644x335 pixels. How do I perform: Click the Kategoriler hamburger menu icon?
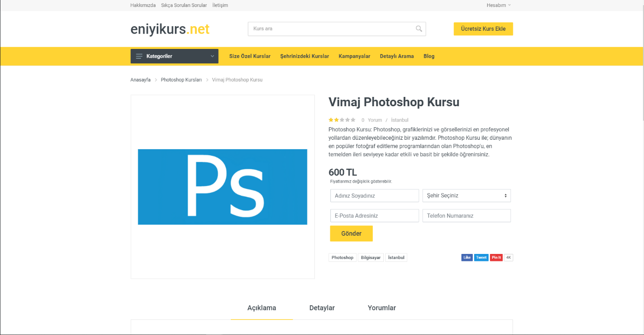(x=139, y=56)
